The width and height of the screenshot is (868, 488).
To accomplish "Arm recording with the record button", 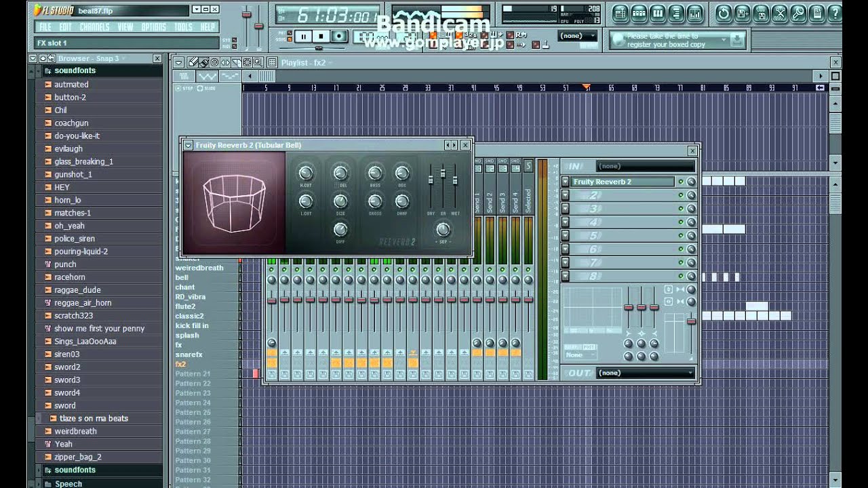I will click(339, 37).
